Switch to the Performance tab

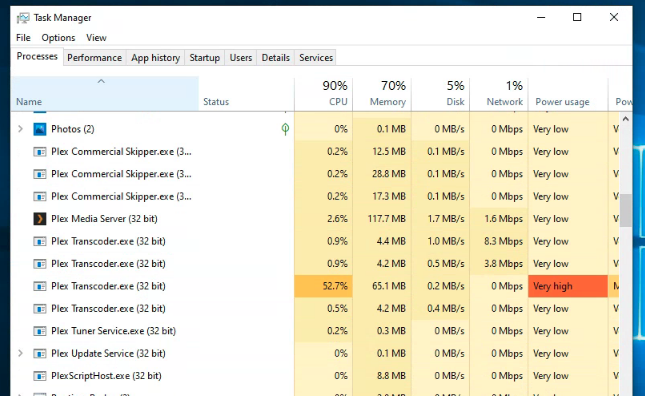coord(95,58)
